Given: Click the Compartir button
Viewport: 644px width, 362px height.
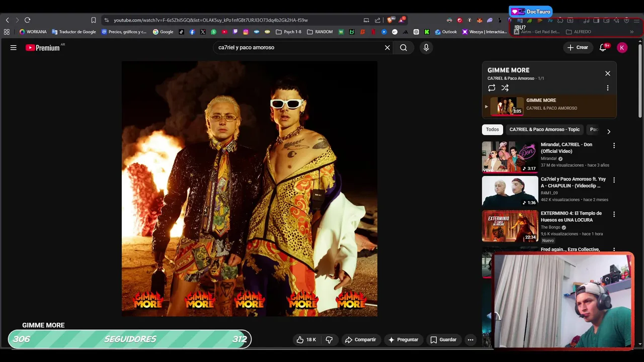Looking at the screenshot, I should point(360,340).
